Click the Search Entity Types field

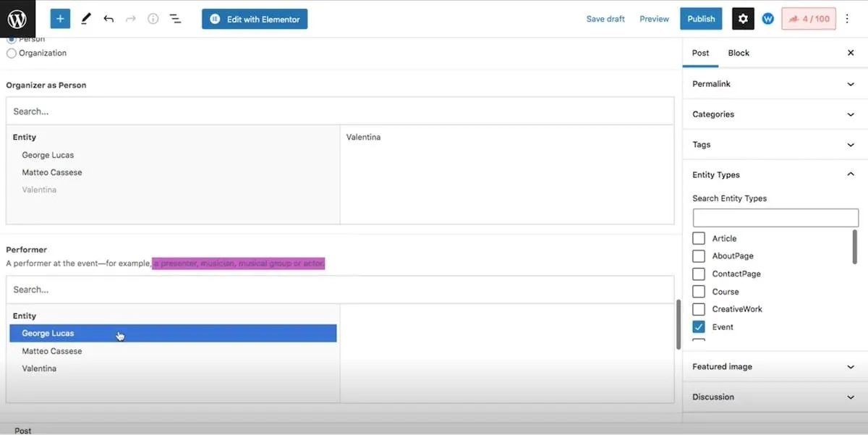point(775,218)
